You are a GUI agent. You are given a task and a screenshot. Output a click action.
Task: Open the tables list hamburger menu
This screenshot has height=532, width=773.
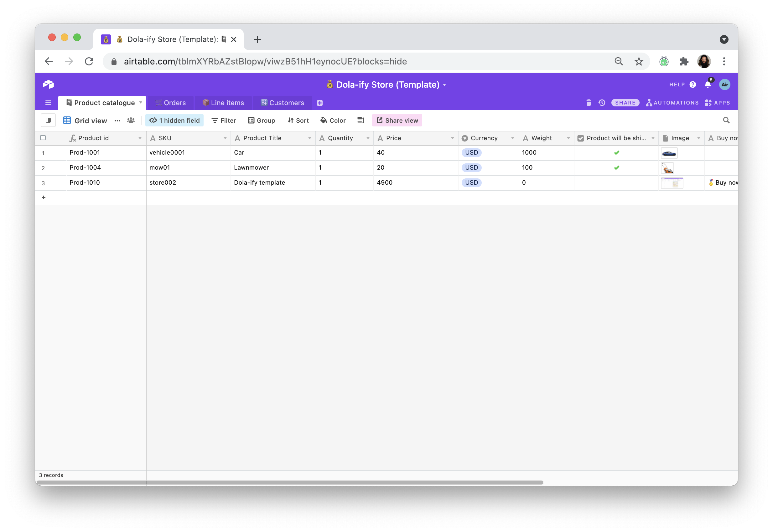[48, 103]
